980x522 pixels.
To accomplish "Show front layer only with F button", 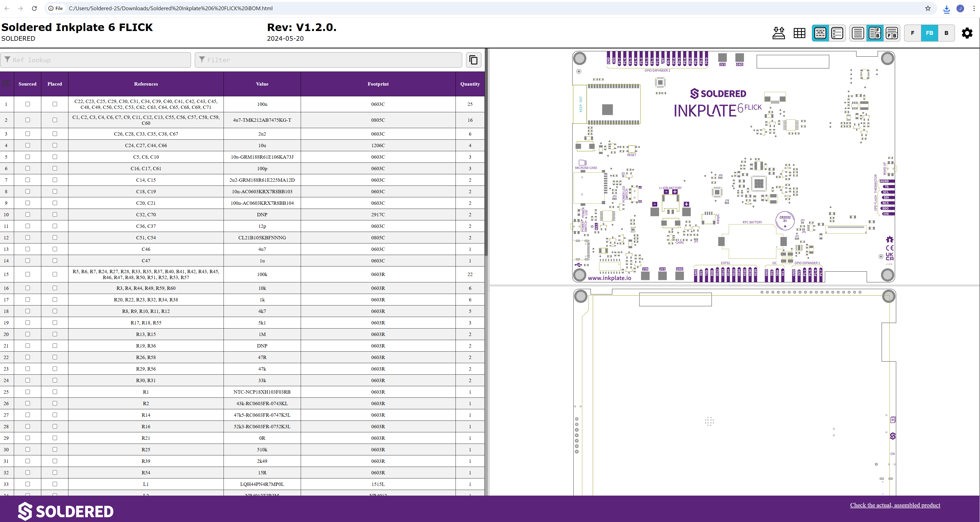I will [x=912, y=33].
